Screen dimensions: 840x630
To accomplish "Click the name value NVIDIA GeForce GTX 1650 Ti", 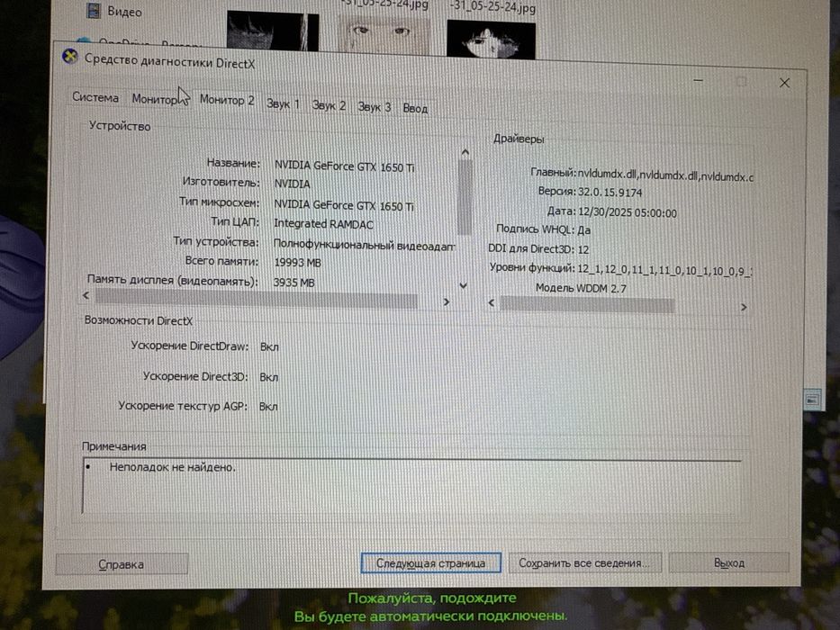I will [345, 166].
